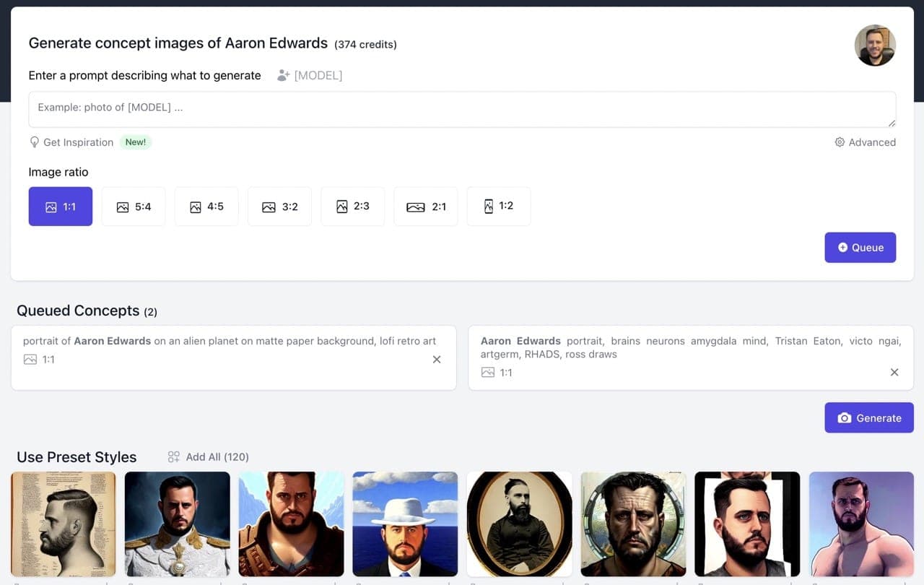This screenshot has width=924, height=585.
Task: Select the 2:1 panoramic ratio
Action: click(x=426, y=207)
